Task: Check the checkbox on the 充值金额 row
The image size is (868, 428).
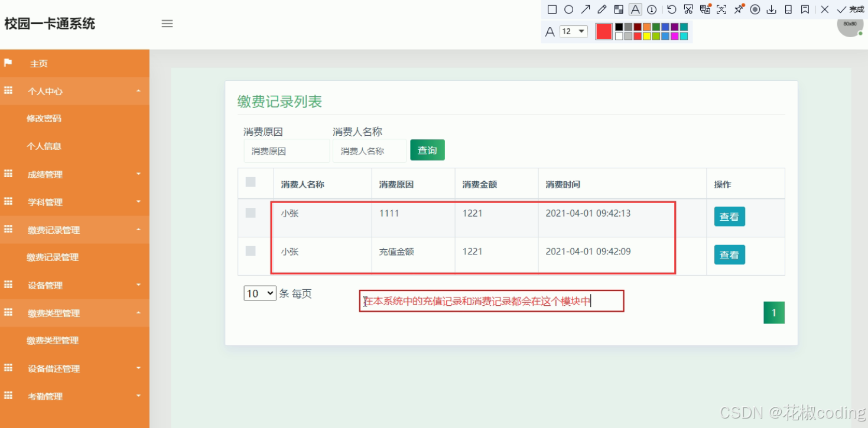Action: [x=249, y=251]
